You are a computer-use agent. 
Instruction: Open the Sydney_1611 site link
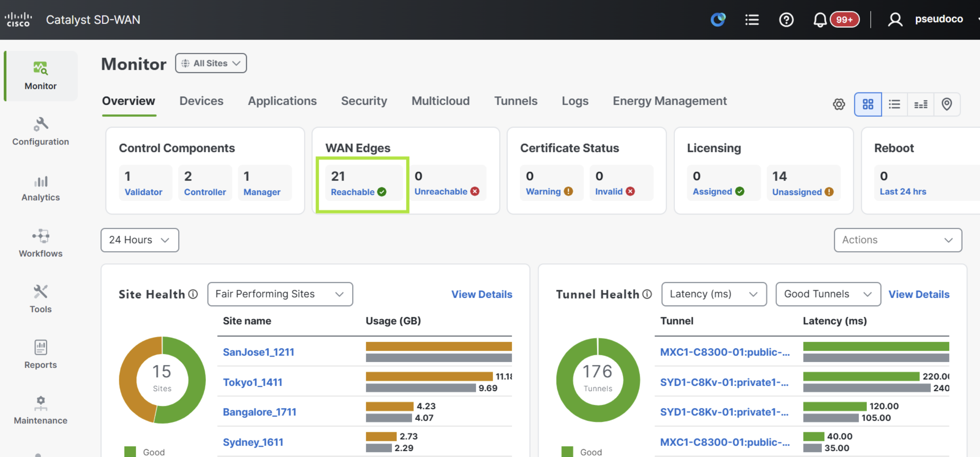(253, 442)
